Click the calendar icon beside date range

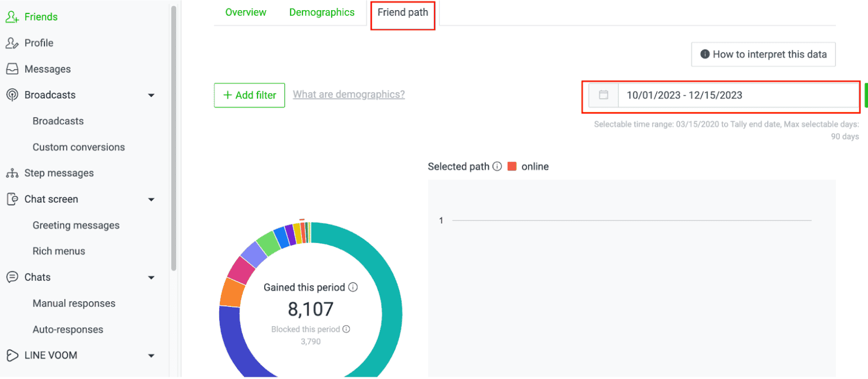603,95
